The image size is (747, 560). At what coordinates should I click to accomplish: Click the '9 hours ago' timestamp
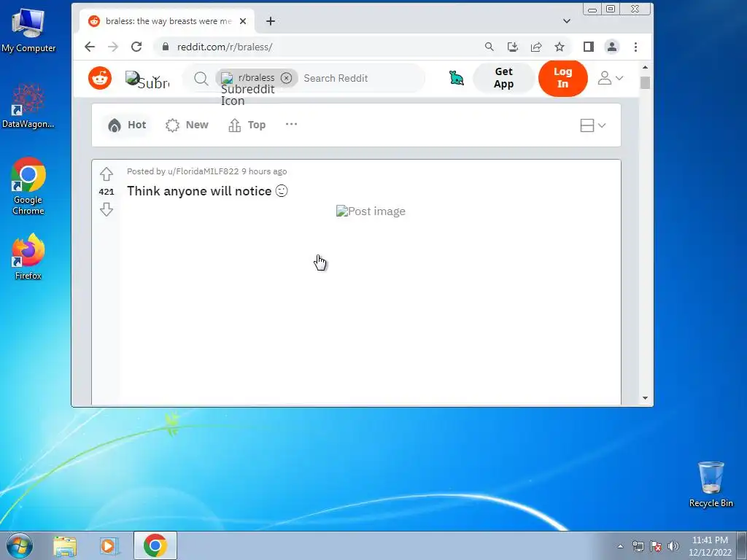(264, 171)
